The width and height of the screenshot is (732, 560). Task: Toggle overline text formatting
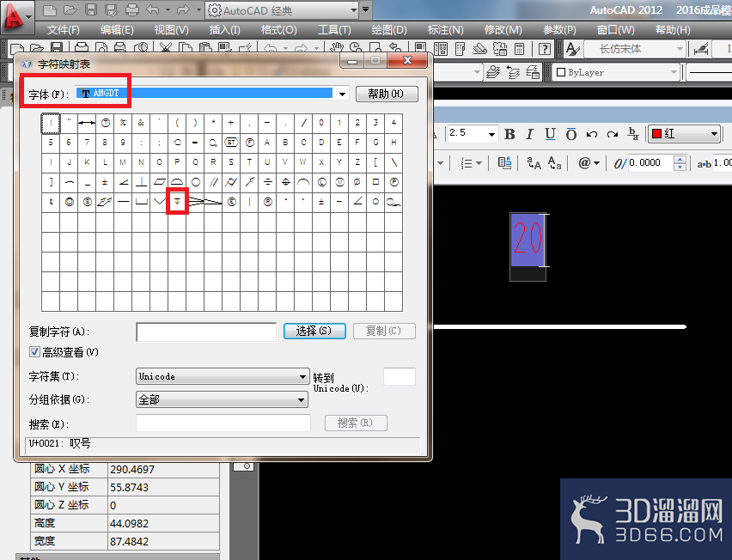tap(571, 134)
